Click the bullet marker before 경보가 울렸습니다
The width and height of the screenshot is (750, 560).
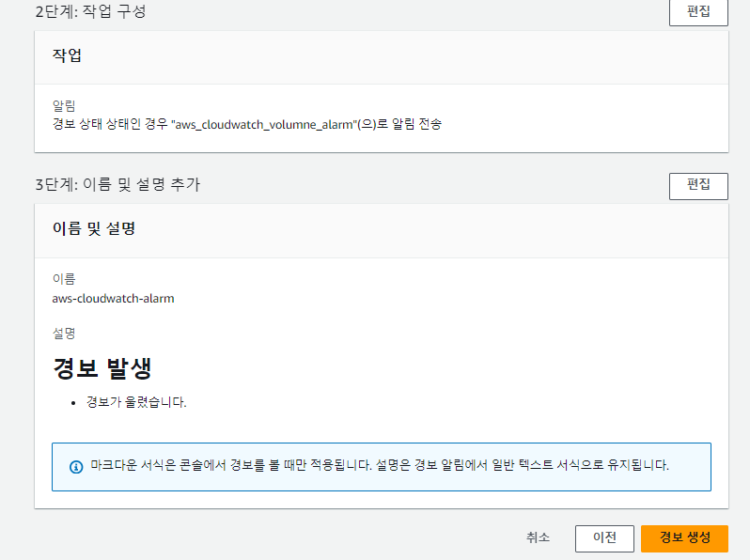[x=74, y=403]
